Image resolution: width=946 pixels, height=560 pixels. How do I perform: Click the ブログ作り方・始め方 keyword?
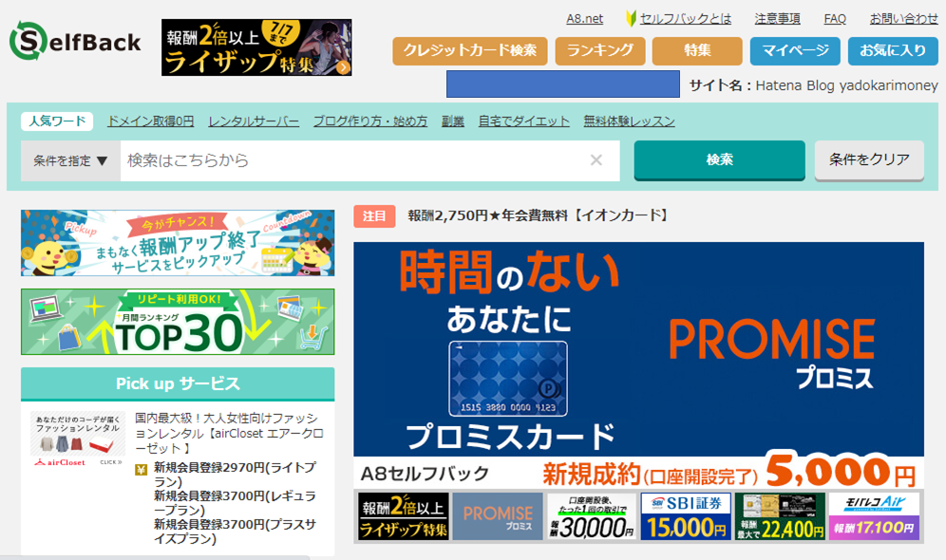[369, 121]
